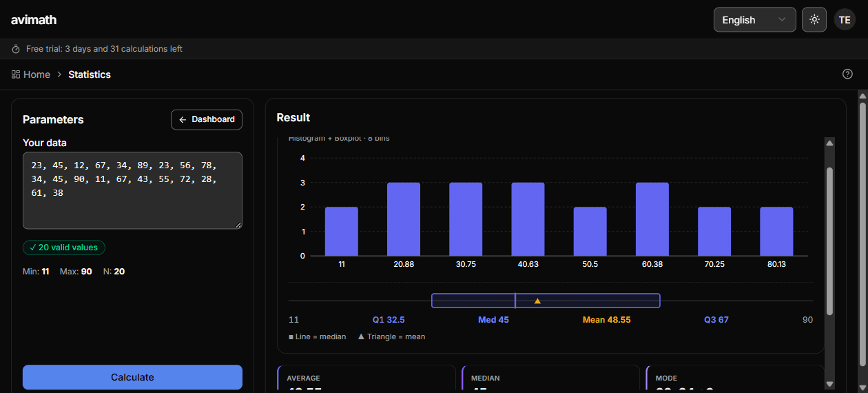Click the 20 valid values badge
The width and height of the screenshot is (868, 393).
64,248
